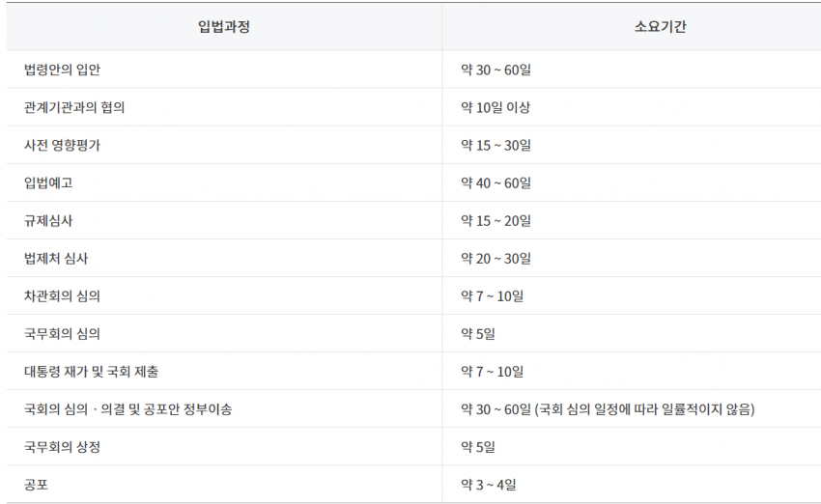Click the 입법예고 cell
The width and height of the screenshot is (821, 504).
pos(48,183)
